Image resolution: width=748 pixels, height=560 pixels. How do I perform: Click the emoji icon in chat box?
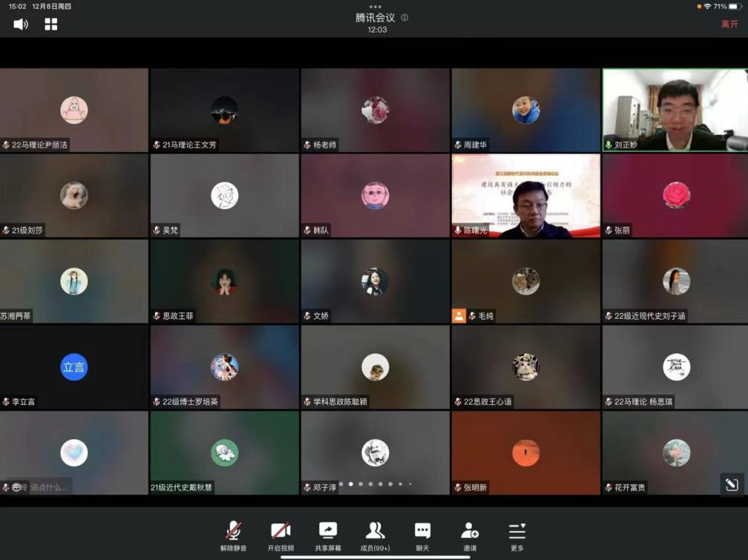16,487
